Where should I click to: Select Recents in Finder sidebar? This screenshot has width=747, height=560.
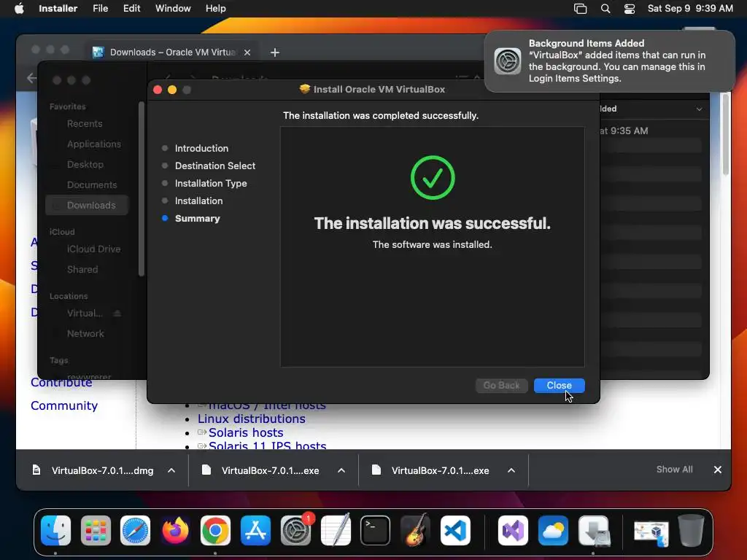85,124
